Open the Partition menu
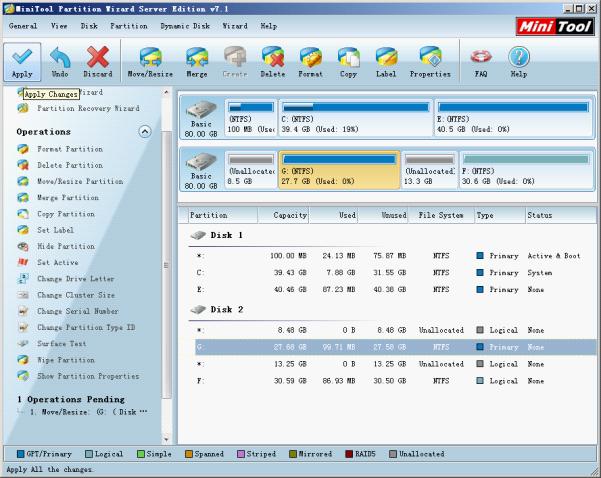Image resolution: width=601 pixels, height=478 pixels. (x=129, y=26)
